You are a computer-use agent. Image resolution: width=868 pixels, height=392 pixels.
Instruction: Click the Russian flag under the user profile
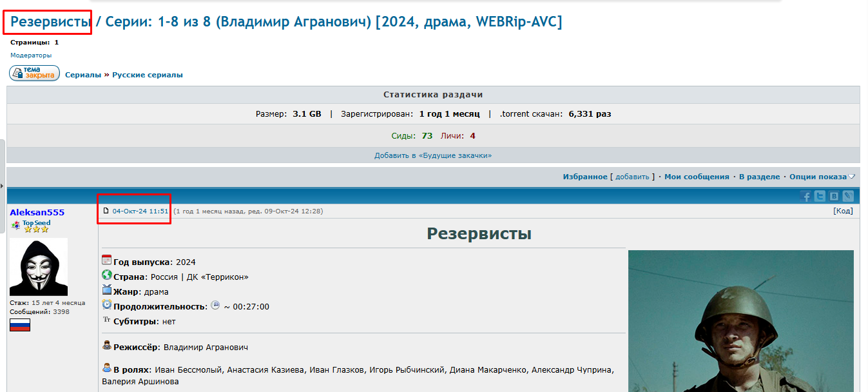pyautogui.click(x=20, y=325)
